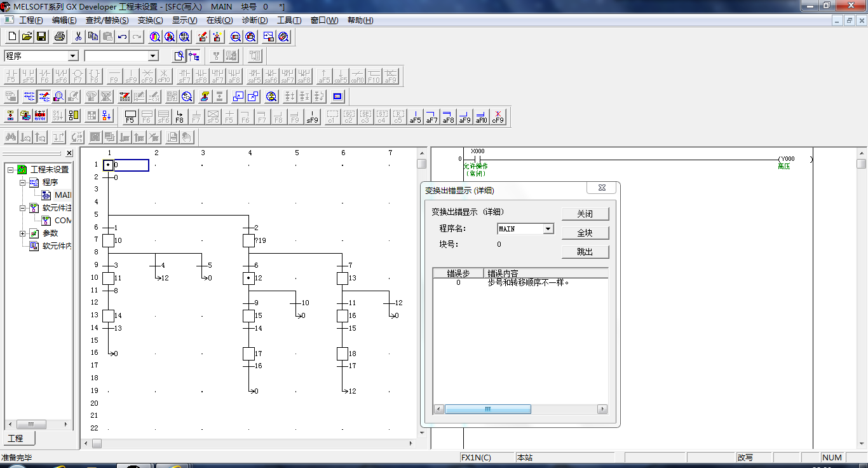Select the F8 jump SFC symbol button
This screenshot has width=868, height=468.
[x=179, y=116]
